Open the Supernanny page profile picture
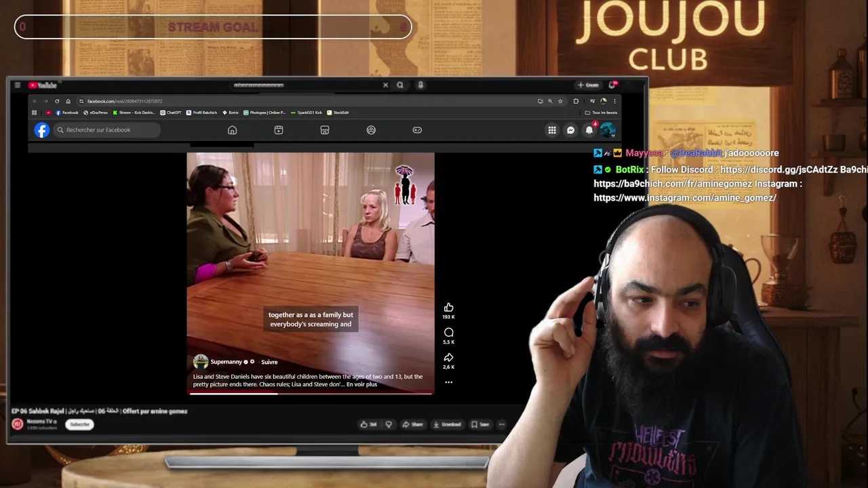The height and width of the screenshot is (488, 868). [201, 362]
